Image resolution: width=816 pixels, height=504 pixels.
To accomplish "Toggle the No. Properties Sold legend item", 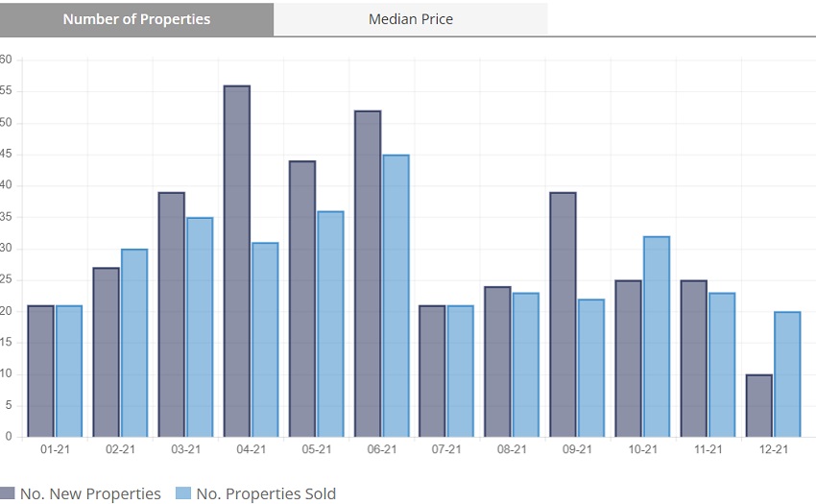I will pyautogui.click(x=266, y=493).
